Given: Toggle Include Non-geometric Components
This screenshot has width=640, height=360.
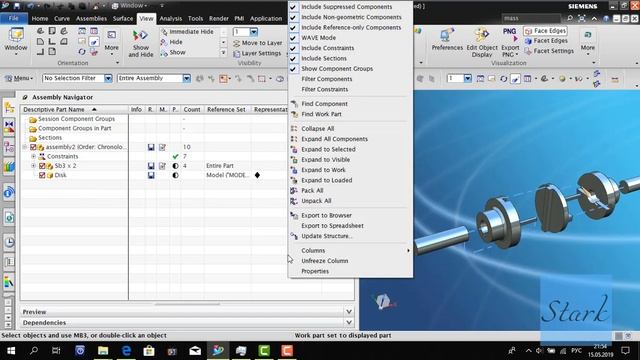Looking at the screenshot, I should (x=351, y=17).
